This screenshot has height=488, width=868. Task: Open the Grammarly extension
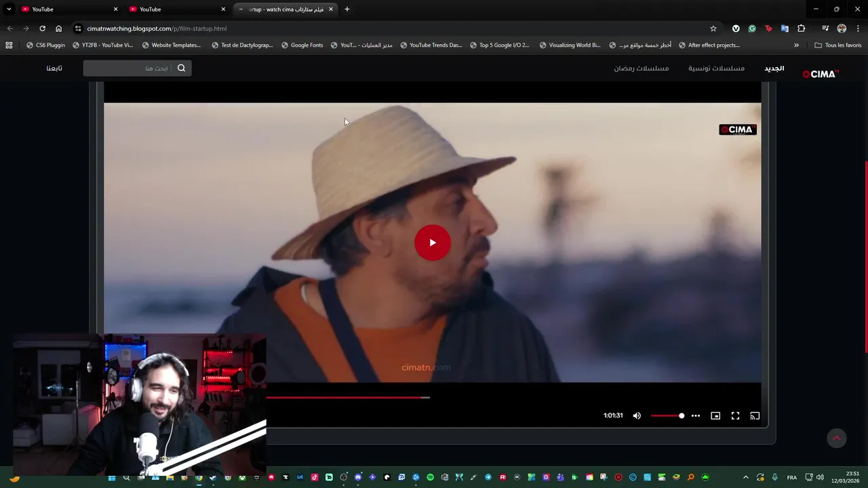tap(752, 28)
